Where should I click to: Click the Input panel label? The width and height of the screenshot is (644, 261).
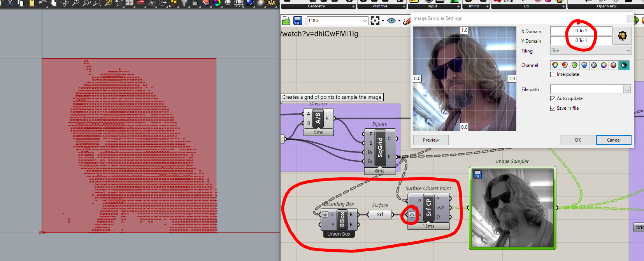point(432,6)
